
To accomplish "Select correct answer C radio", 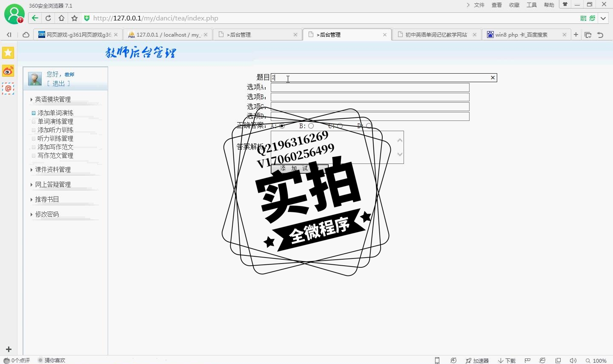I will (340, 126).
